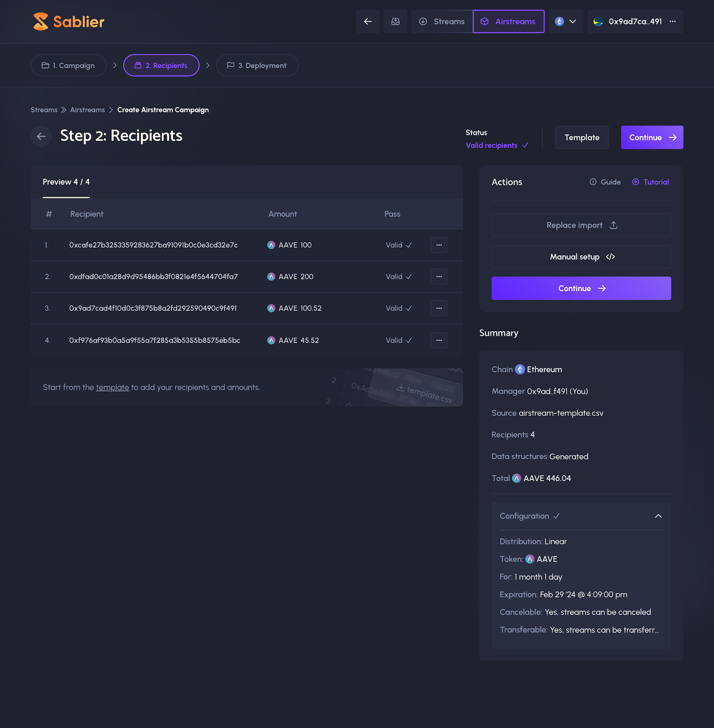Open the Tutorial link in Actions

coord(651,182)
